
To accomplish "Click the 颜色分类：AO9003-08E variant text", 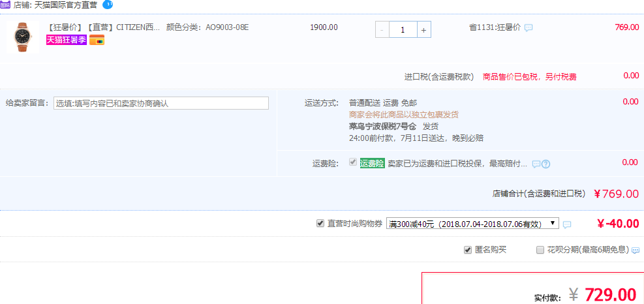I will (207, 27).
